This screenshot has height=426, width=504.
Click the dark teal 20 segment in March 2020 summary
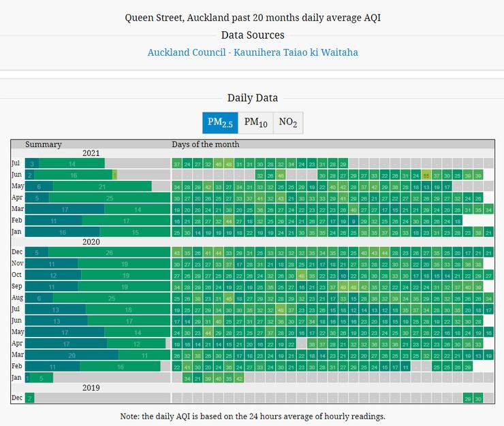click(71, 355)
